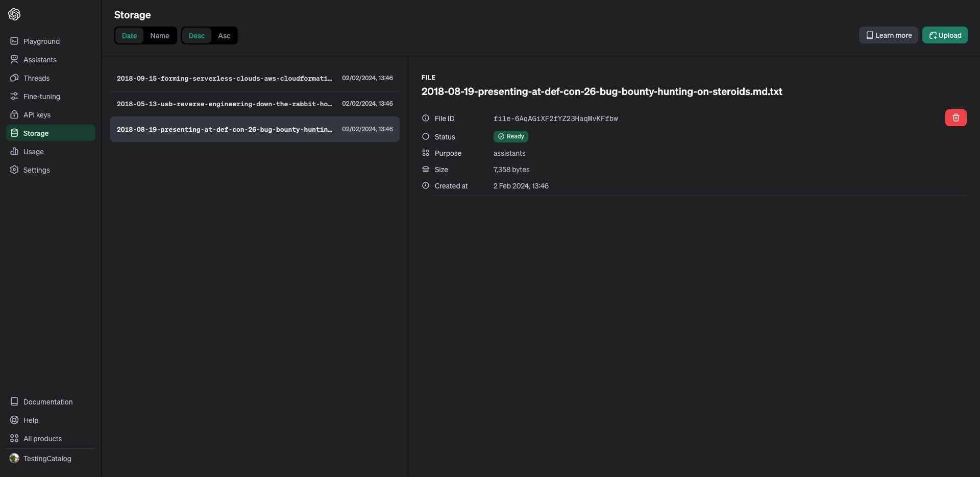Screen dimensions: 980x477
Task: Click the File ID info icon
Action: pyautogui.click(x=426, y=118)
